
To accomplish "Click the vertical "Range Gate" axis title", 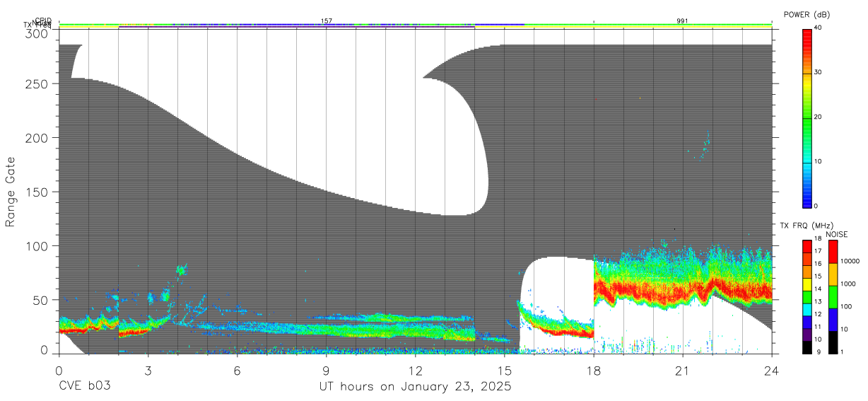I will pos(11,192).
